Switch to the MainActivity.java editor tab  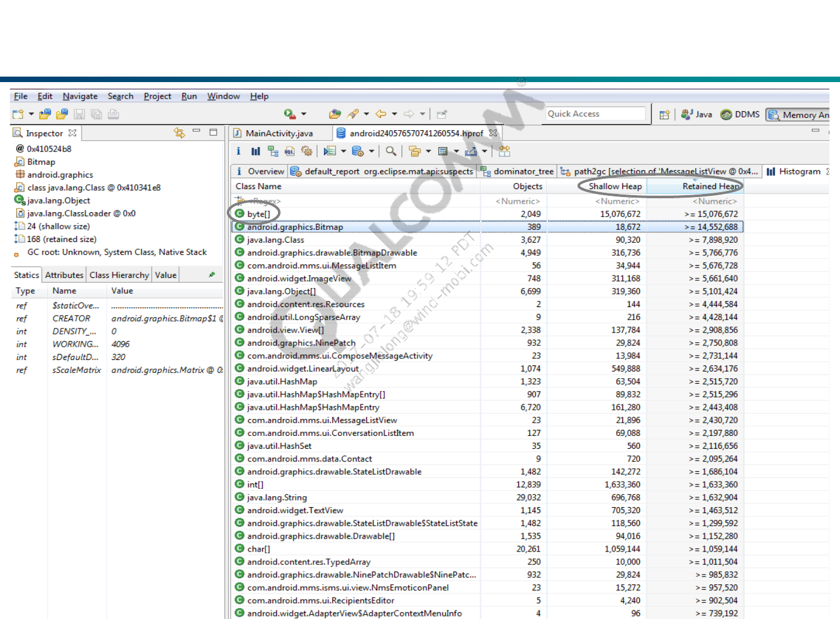pyautogui.click(x=274, y=133)
